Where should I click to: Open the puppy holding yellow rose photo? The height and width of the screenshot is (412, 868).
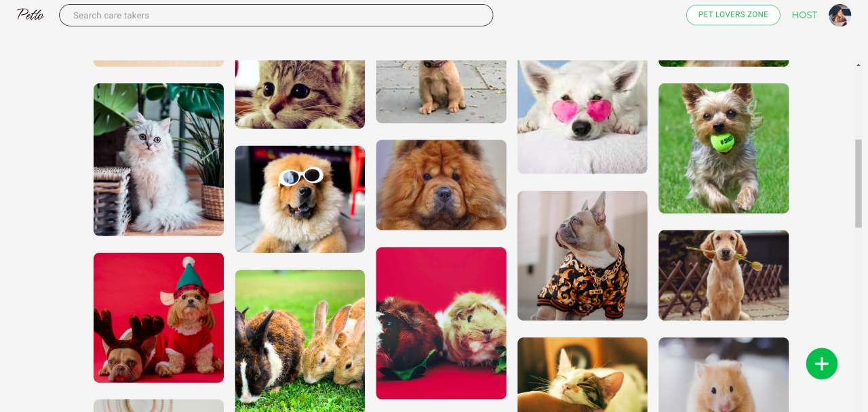(724, 275)
